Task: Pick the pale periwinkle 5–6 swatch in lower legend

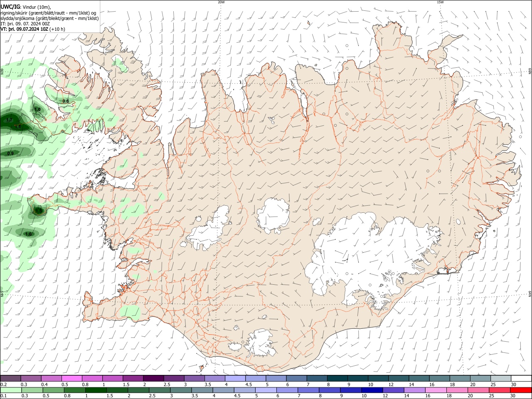Action: [266, 390]
